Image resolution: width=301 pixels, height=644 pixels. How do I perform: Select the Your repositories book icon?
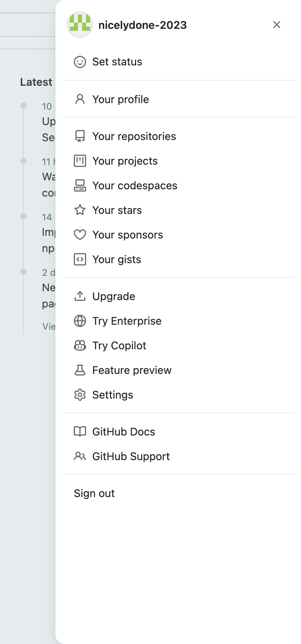[80, 136]
